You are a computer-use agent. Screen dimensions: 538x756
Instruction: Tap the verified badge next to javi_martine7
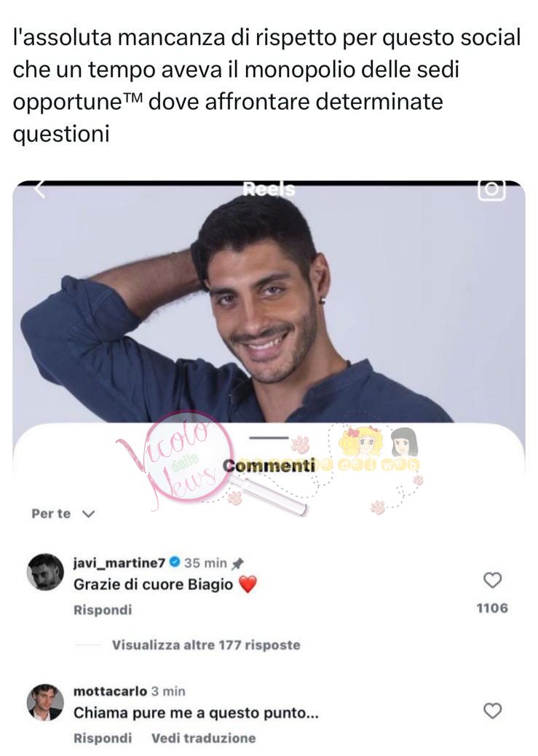[175, 562]
